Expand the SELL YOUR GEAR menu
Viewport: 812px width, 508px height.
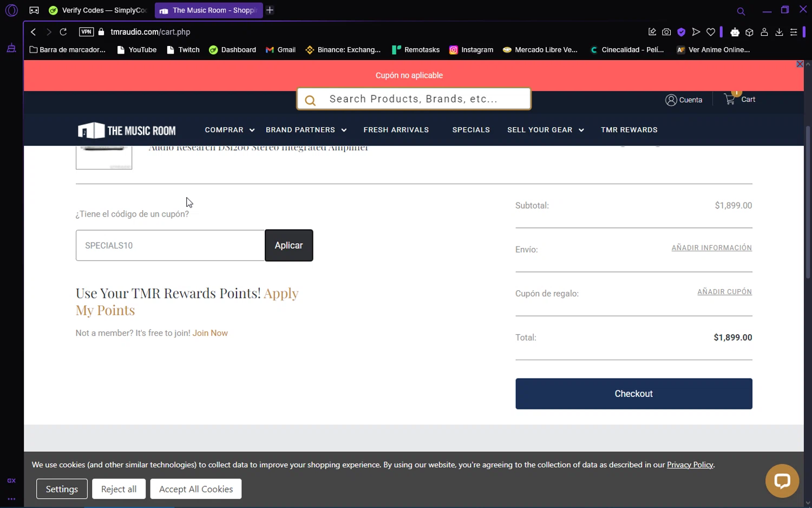pyautogui.click(x=546, y=130)
